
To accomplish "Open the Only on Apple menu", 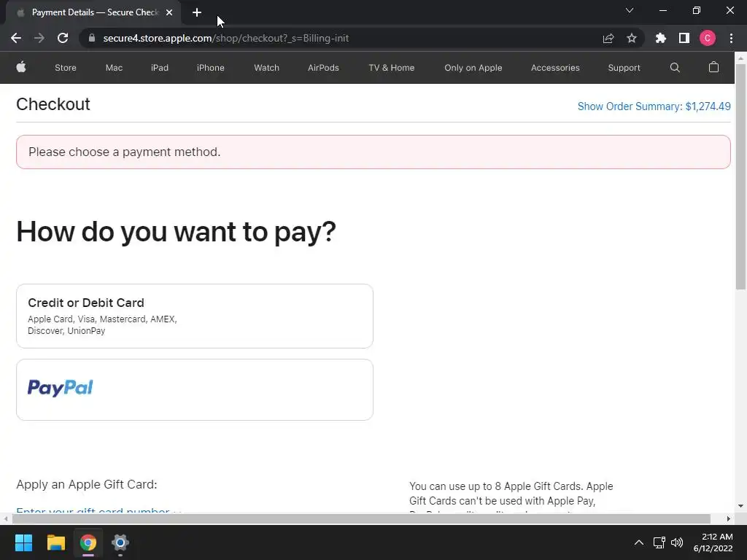I will 473,68.
